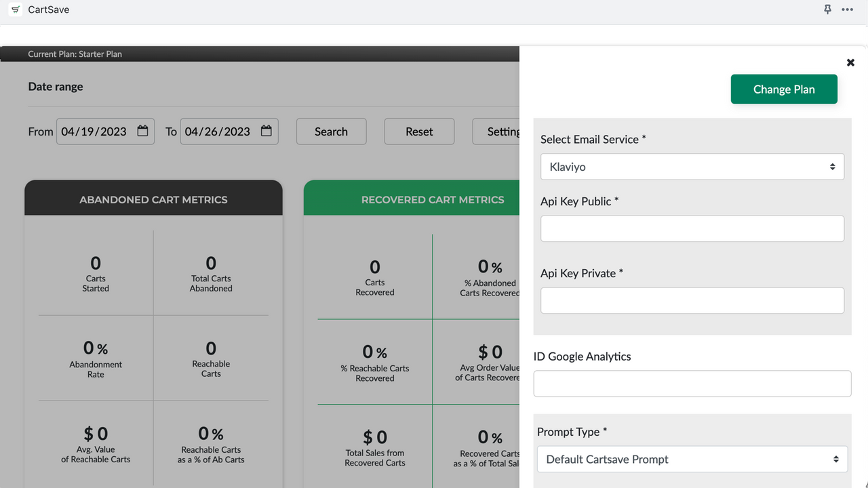Click the Prompt Type dropdown arrows icon
The width and height of the screenshot is (868, 488).
837,459
